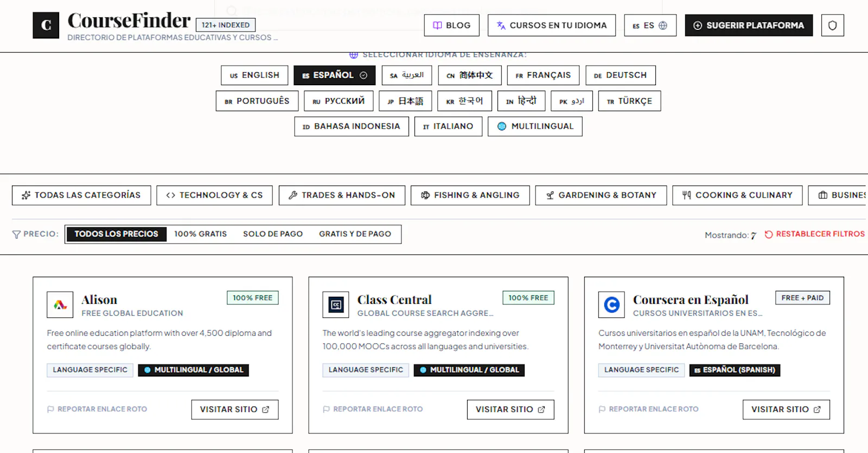Select Arabic teaching language
This screenshot has height=453, width=868.
tap(406, 75)
